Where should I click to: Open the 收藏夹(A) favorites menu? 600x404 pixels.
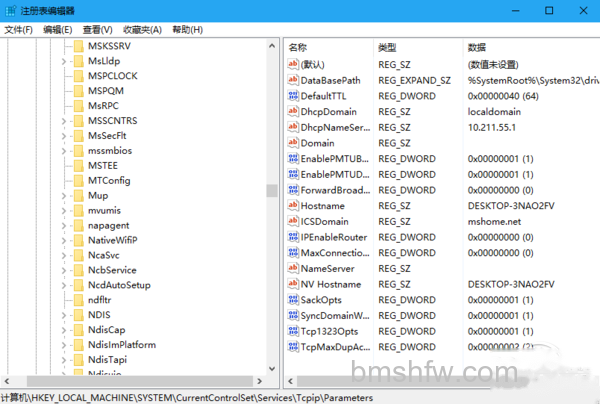point(142,29)
